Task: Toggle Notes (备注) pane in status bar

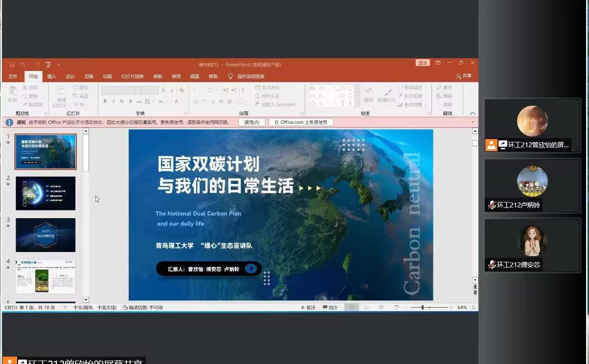Action: tap(308, 307)
